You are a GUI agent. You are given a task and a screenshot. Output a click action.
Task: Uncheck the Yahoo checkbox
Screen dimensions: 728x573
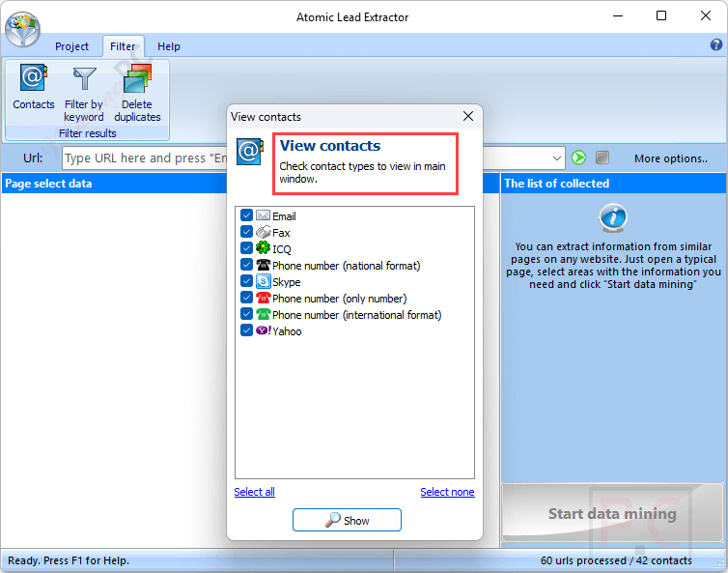tap(246, 330)
